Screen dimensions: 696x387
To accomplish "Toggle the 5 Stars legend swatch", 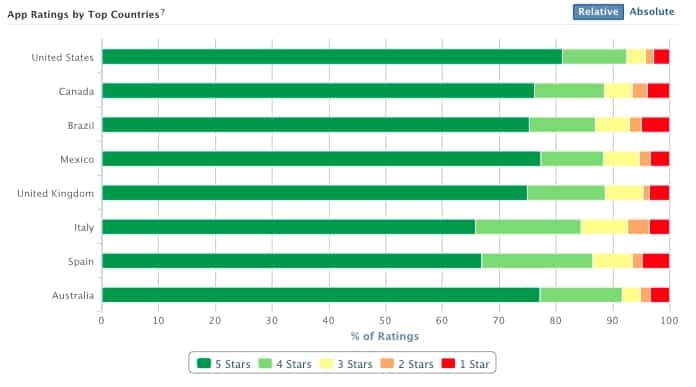I will point(204,363).
